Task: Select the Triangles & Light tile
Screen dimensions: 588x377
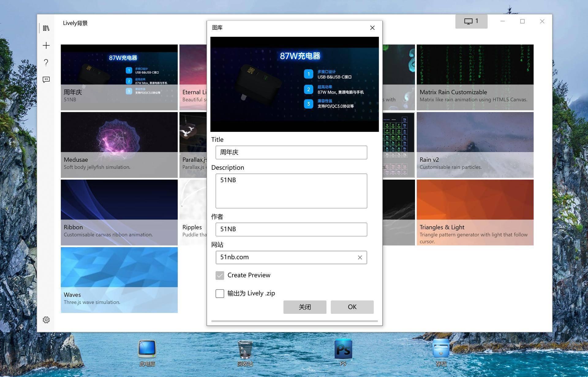Action: [475, 212]
